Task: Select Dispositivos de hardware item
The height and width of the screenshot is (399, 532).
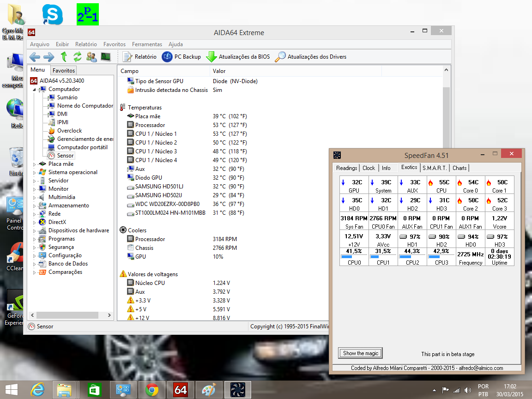Action: pyautogui.click(x=79, y=230)
